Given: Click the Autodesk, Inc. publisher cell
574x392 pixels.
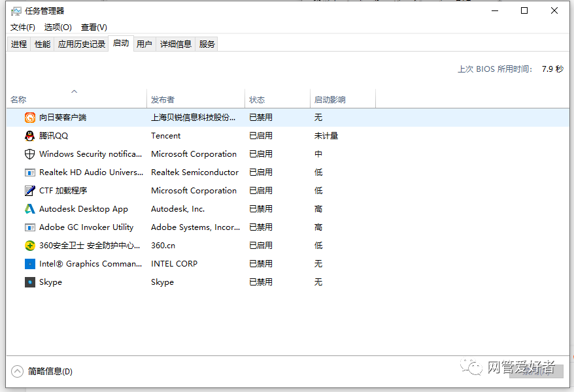Looking at the screenshot, I should click(x=178, y=209).
